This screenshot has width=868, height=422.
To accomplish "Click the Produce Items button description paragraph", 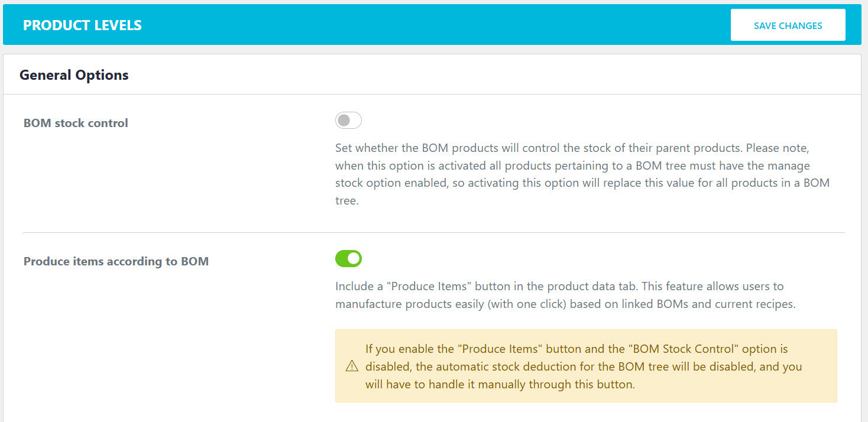I will [x=565, y=295].
